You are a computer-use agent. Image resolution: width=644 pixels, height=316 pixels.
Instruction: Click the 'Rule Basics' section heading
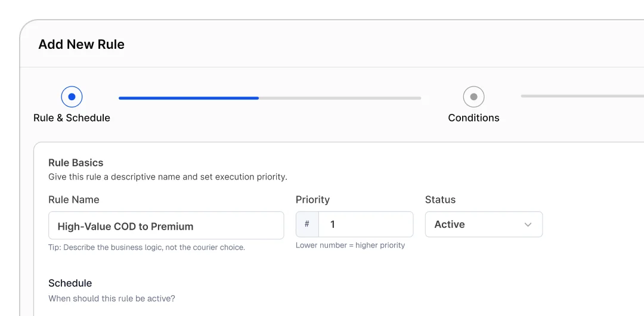[x=76, y=163]
